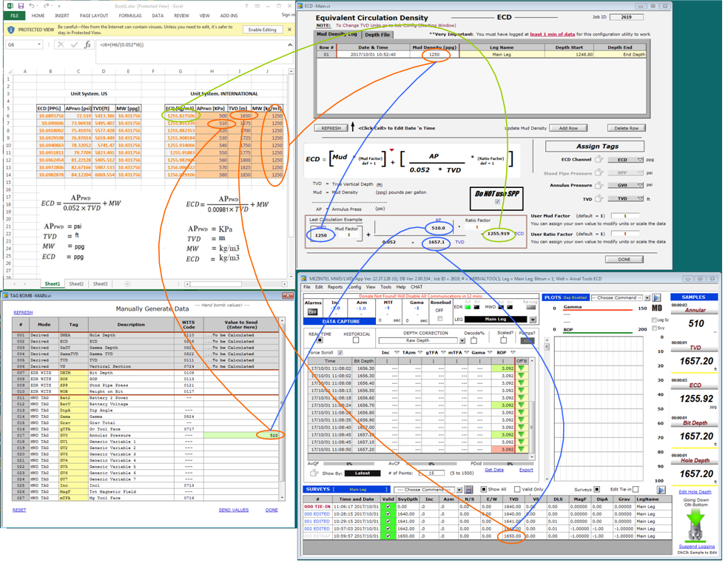Click the Delete Row button in ECD window
This screenshot has height=563, width=728.
(627, 128)
